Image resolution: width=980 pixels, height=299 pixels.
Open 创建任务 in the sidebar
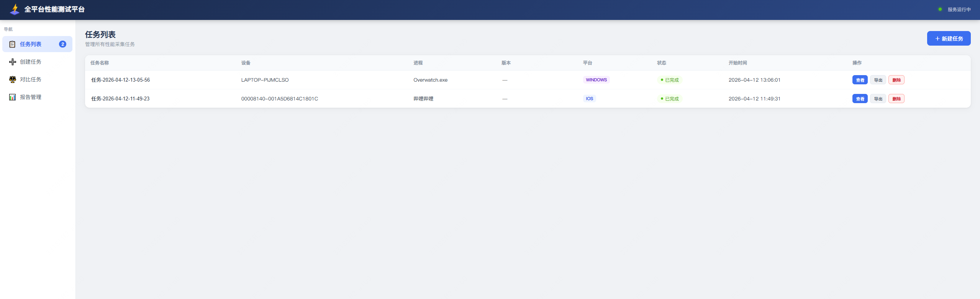(37, 62)
